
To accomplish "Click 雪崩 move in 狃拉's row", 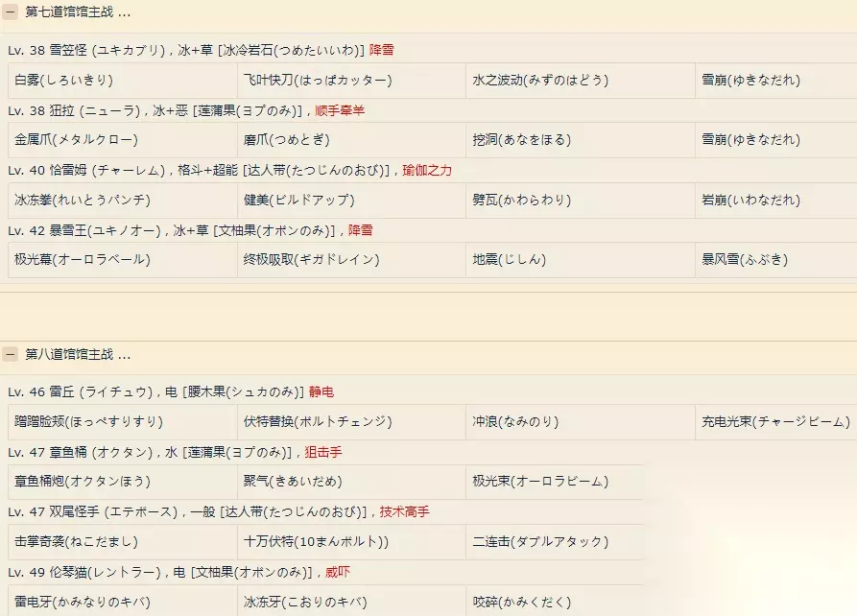I will pos(776,140).
